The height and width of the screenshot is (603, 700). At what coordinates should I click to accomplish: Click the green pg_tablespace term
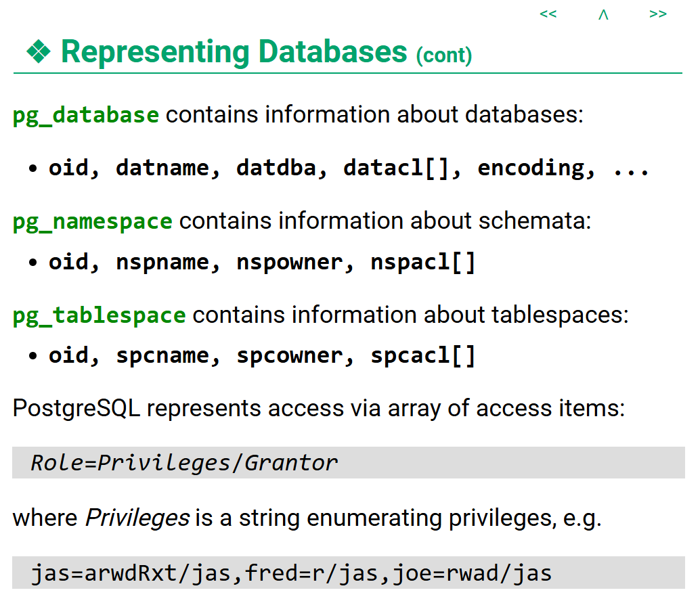pyautogui.click(x=99, y=315)
